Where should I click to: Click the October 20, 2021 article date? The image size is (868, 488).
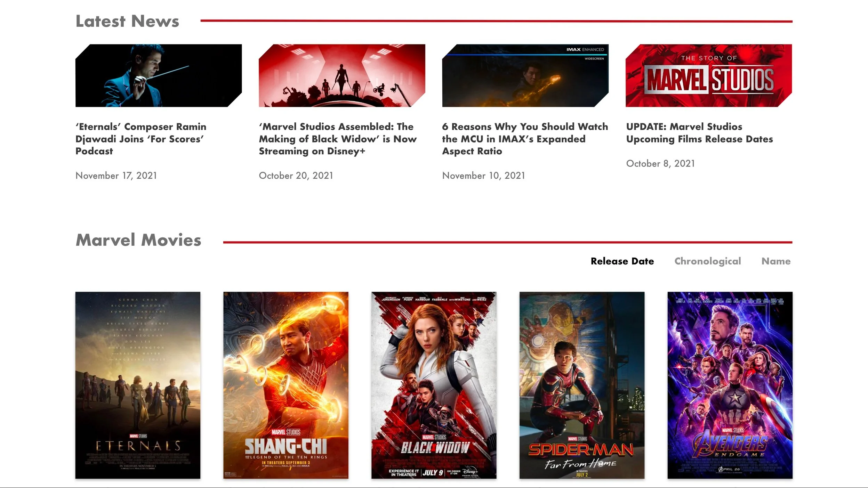click(x=296, y=176)
